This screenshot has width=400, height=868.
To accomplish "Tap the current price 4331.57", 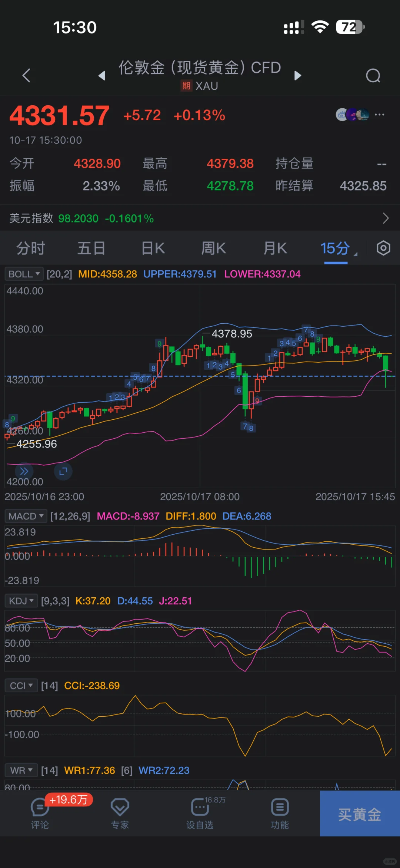I will [x=59, y=116].
